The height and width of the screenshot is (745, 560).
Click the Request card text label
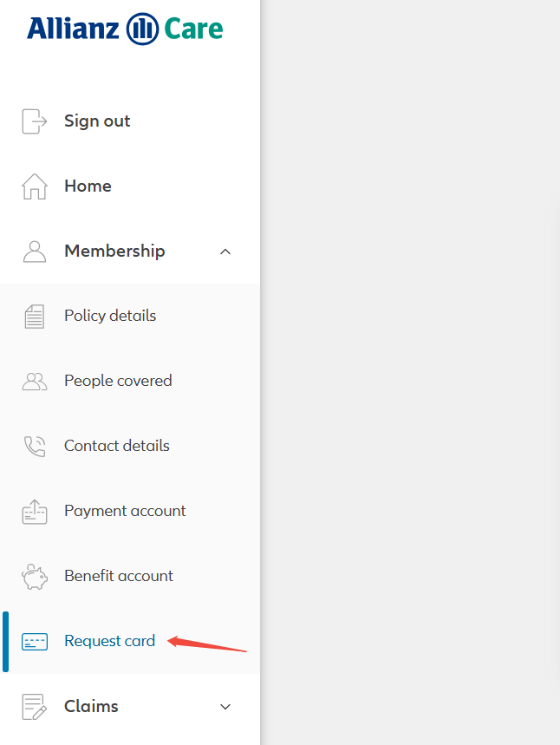tap(109, 641)
